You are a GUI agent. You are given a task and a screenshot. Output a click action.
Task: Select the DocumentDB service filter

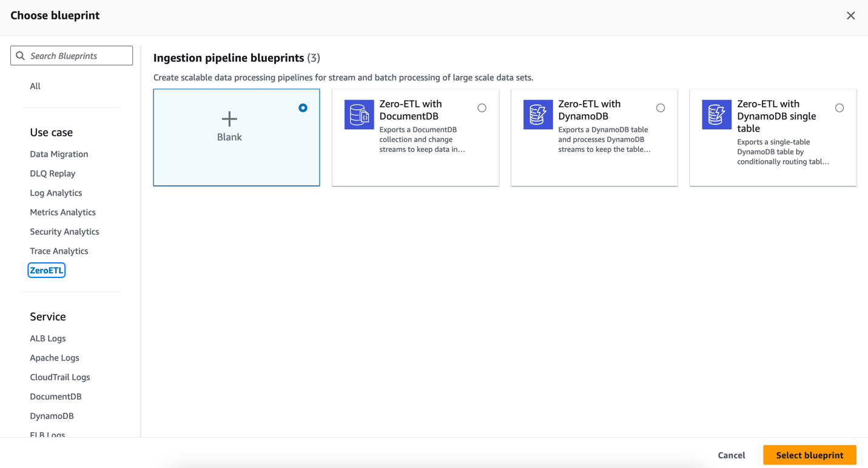click(x=56, y=397)
